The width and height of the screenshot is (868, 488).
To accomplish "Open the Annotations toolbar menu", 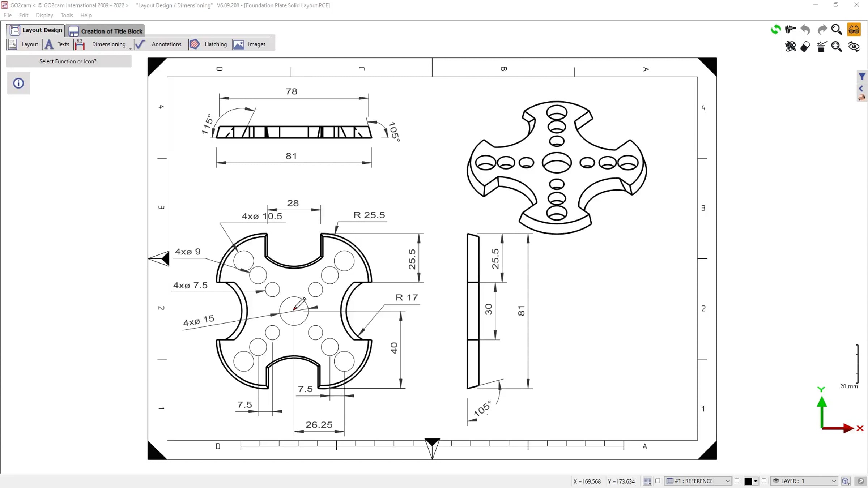I will pos(158,44).
